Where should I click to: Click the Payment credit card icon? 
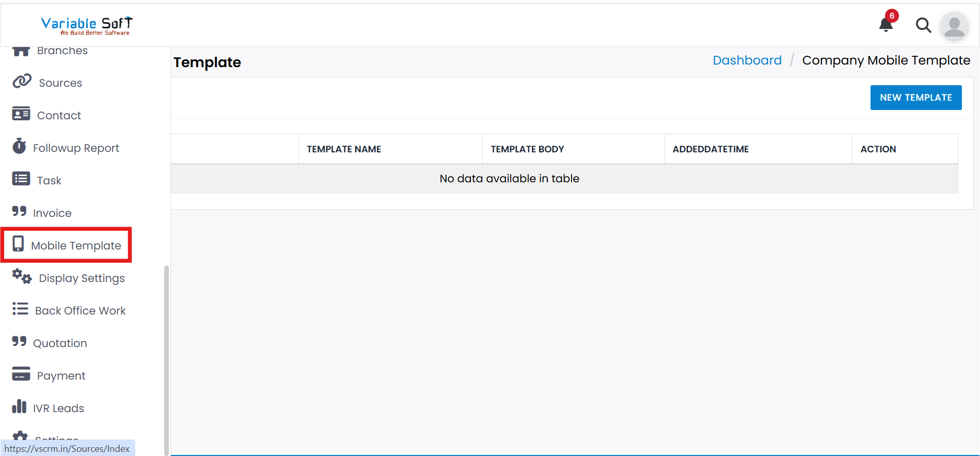[x=21, y=374]
